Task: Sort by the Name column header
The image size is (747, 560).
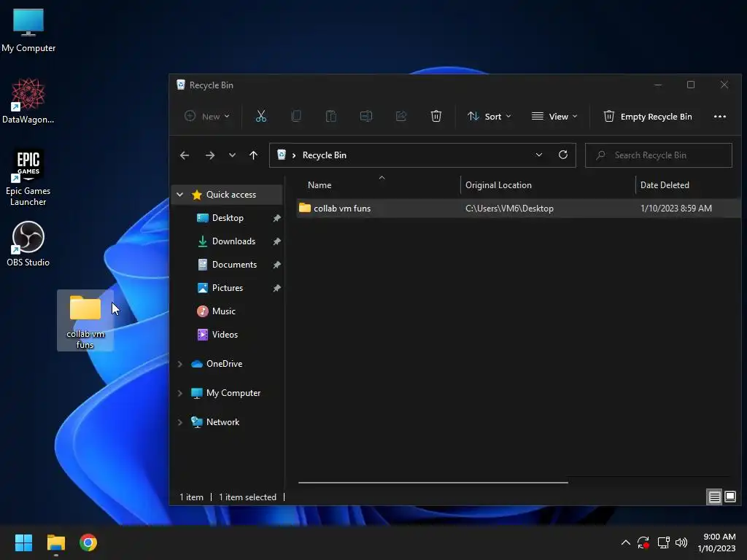Action: click(320, 185)
